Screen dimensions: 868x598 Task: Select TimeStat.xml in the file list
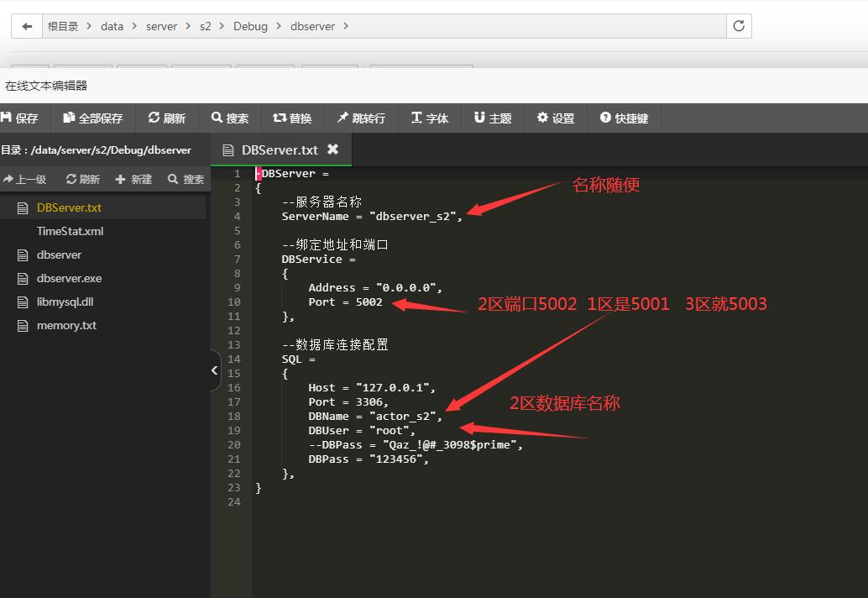point(70,231)
